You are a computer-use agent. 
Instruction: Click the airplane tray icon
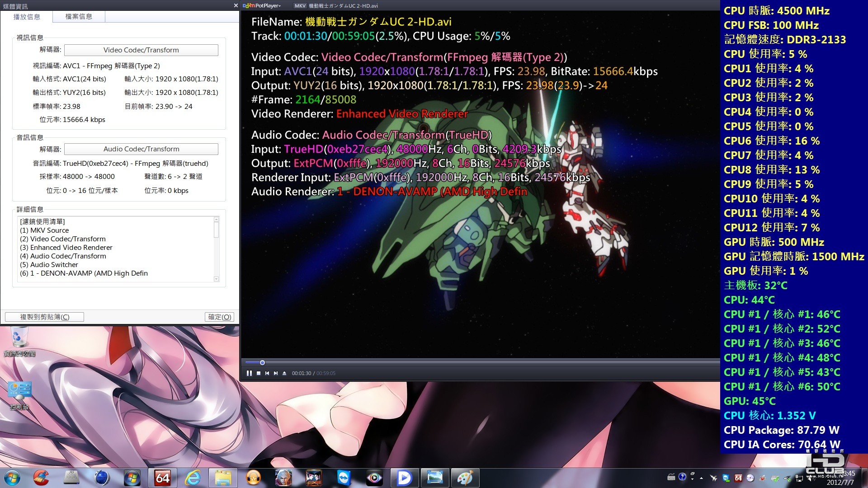coord(713,478)
